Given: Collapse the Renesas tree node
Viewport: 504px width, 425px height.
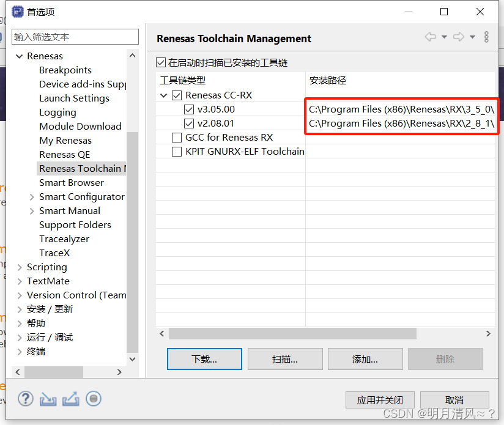Looking at the screenshot, I should (x=20, y=56).
